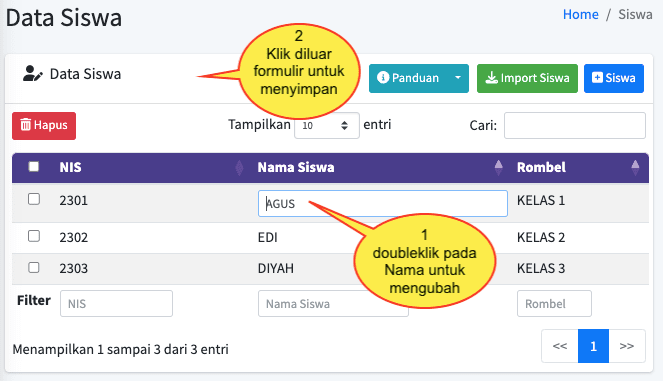Check the box for NIS 2302
The width and height of the screenshot is (663, 381).
[34, 236]
